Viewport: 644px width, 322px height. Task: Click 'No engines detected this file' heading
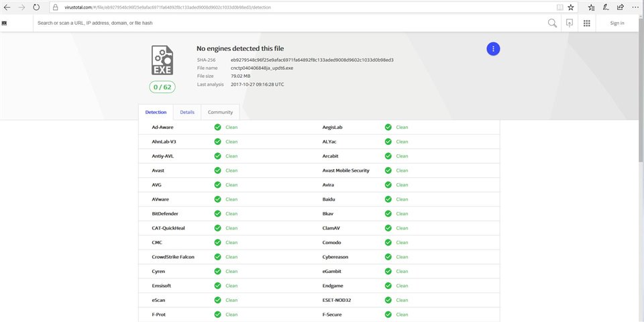click(240, 48)
